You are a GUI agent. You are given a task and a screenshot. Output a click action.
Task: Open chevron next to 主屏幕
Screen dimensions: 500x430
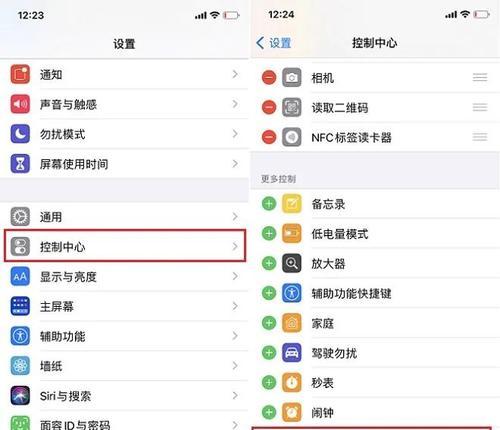(x=235, y=306)
